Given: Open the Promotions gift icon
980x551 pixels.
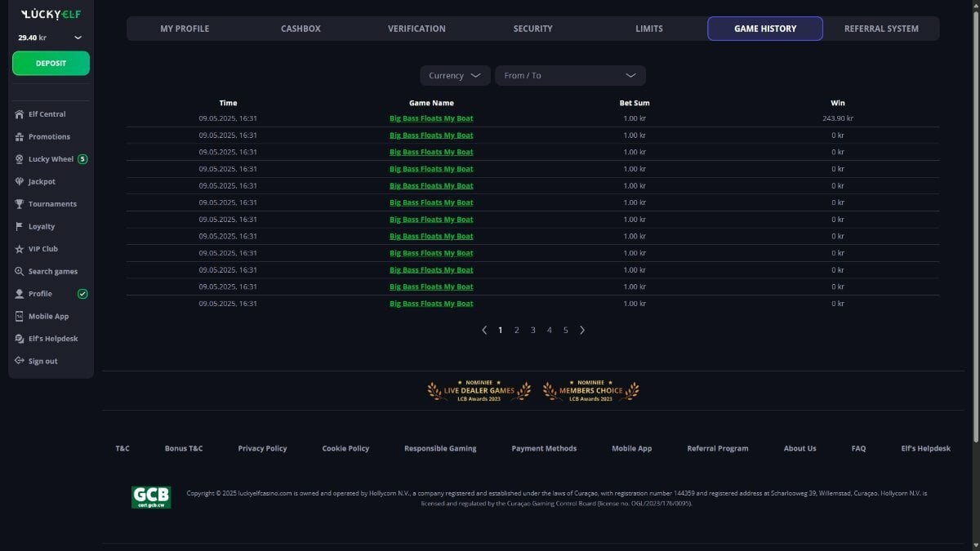Looking at the screenshot, I should point(20,136).
